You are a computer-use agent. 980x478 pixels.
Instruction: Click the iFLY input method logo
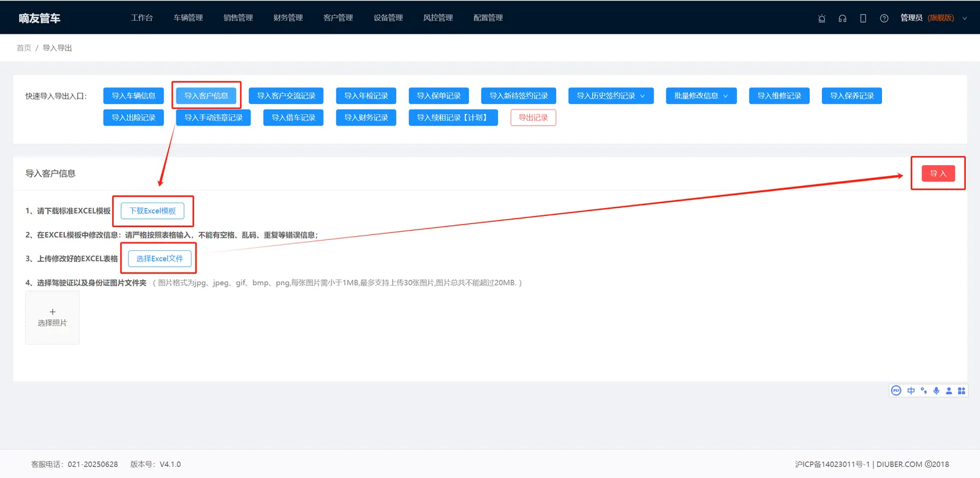(896, 390)
